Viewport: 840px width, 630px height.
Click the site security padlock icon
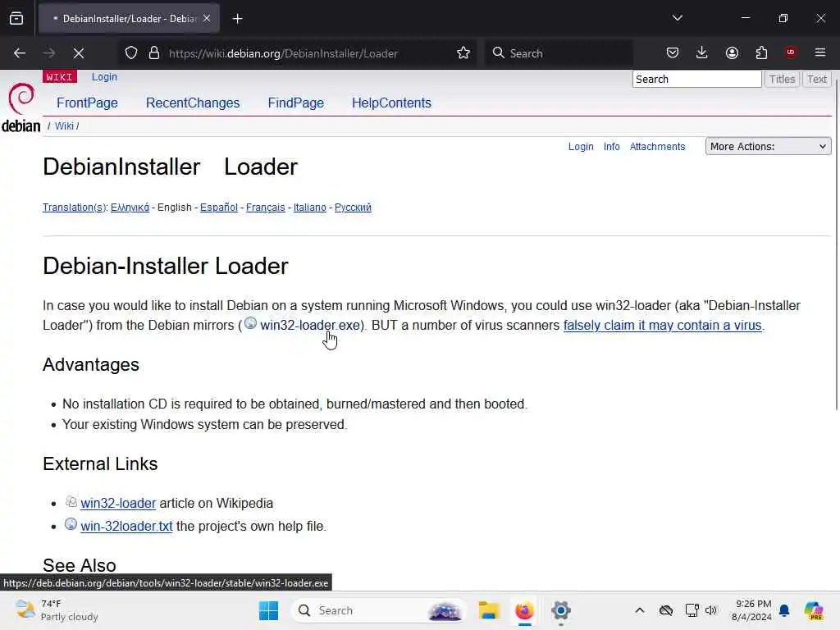tap(154, 53)
